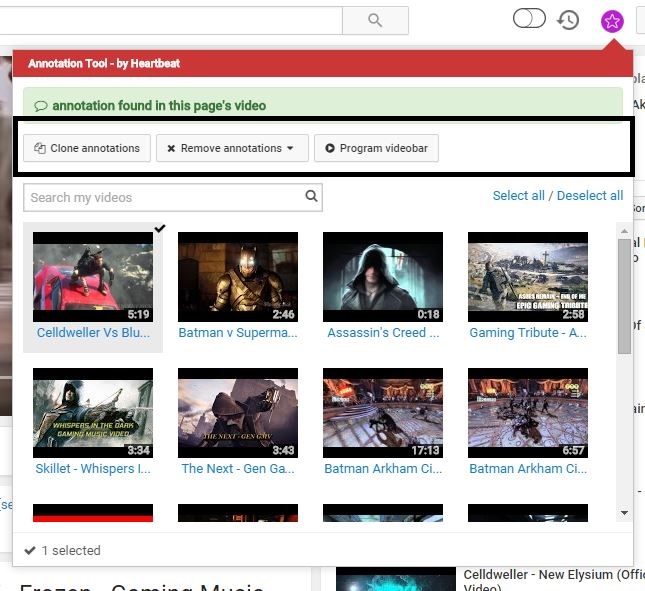Click the Gaming Tribute - A... title link
Image resolution: width=645 pixels, height=591 pixels.
point(528,333)
